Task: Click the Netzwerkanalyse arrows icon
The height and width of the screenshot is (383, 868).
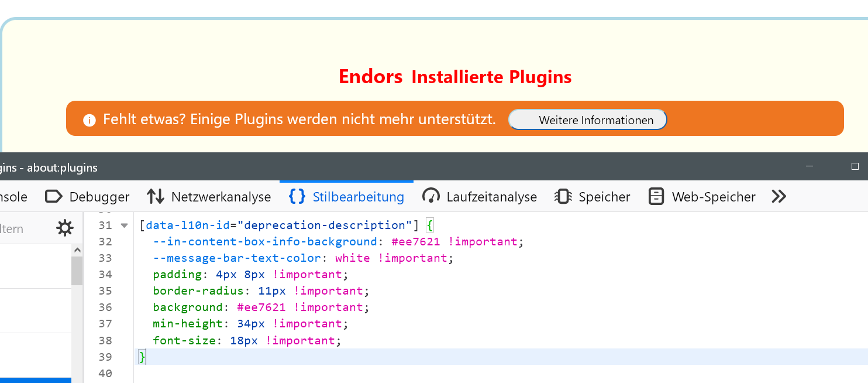Action: (156, 197)
